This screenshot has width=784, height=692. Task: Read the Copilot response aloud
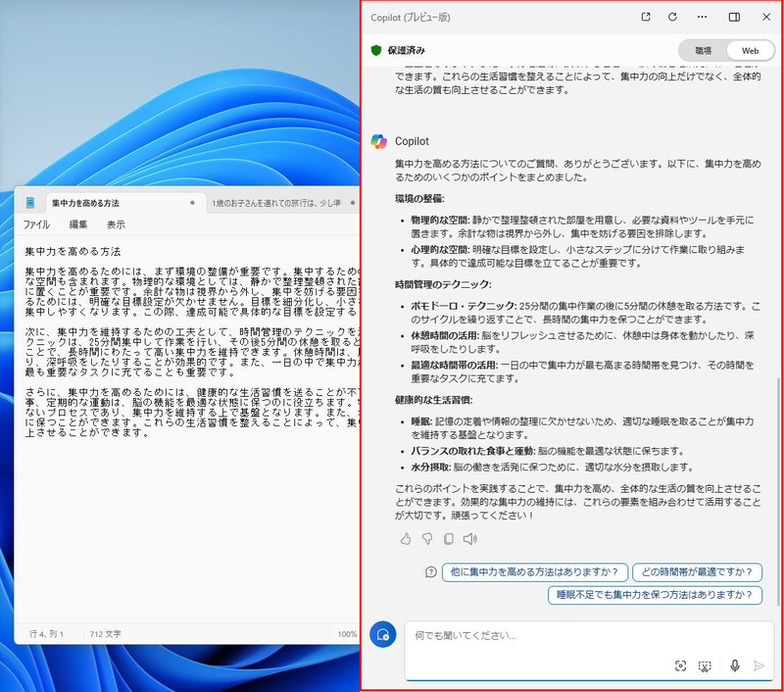[470, 538]
